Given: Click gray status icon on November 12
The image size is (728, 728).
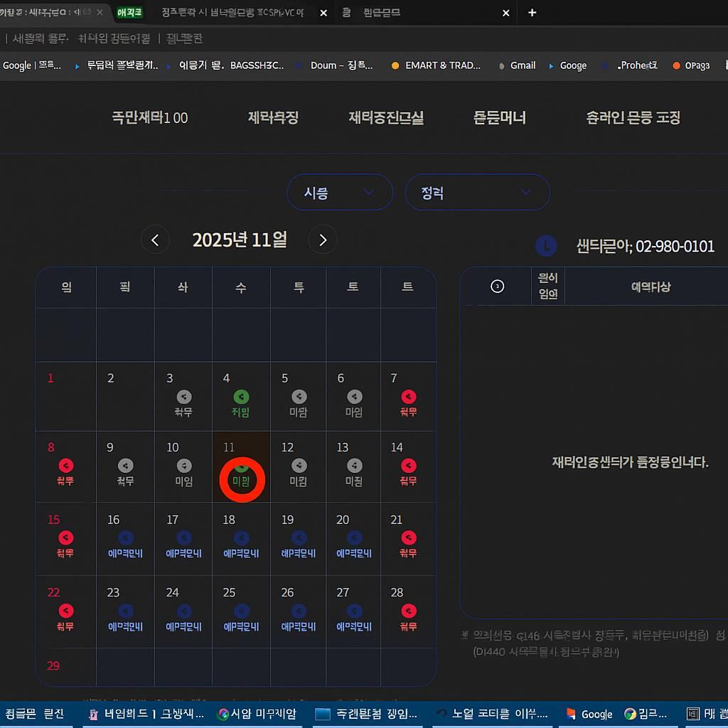Looking at the screenshot, I should tap(299, 466).
